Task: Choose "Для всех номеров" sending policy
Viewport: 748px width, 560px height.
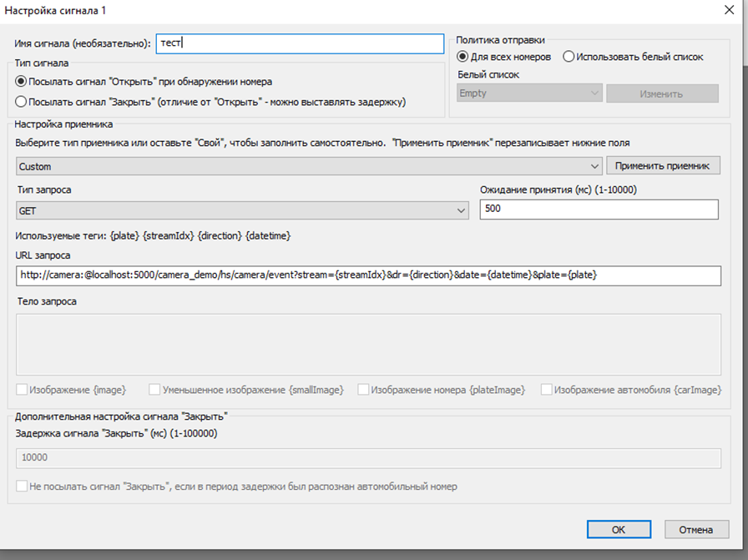Action: (463, 57)
